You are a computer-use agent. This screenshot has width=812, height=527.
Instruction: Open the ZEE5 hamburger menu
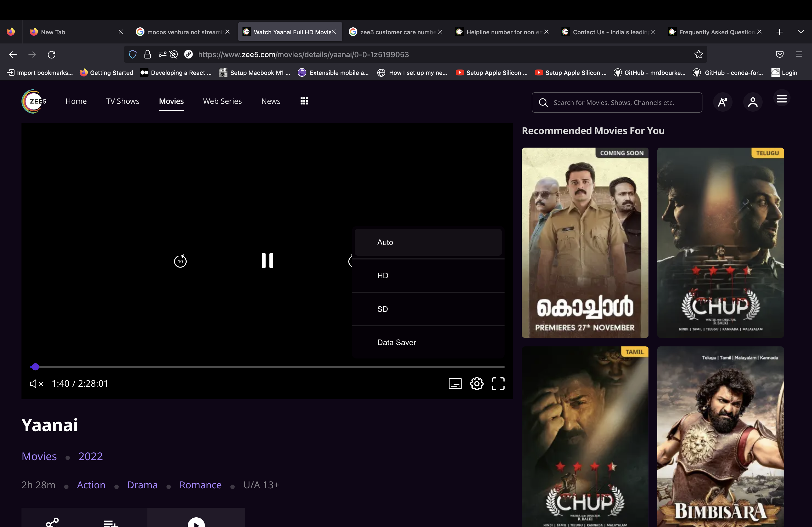pos(782,99)
